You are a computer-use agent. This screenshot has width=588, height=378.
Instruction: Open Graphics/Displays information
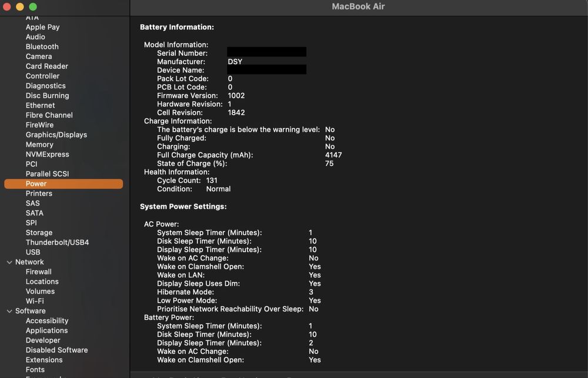[56, 135]
